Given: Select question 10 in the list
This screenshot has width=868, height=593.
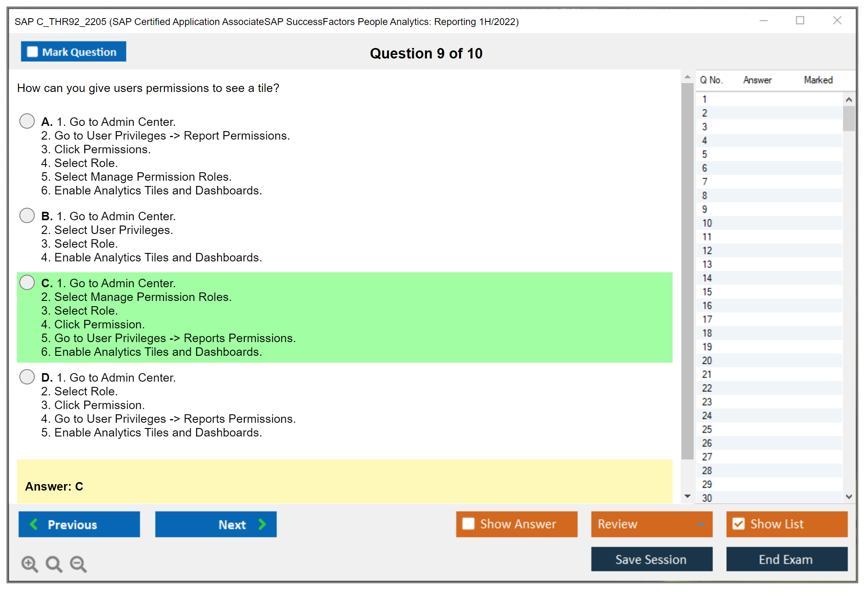Looking at the screenshot, I should click(707, 223).
